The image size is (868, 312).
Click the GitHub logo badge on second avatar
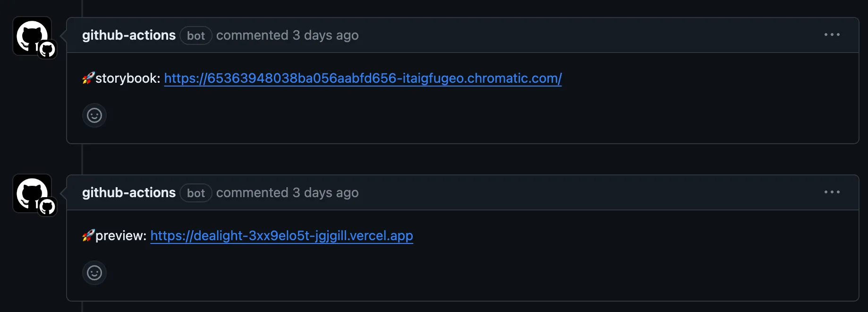pyautogui.click(x=47, y=207)
